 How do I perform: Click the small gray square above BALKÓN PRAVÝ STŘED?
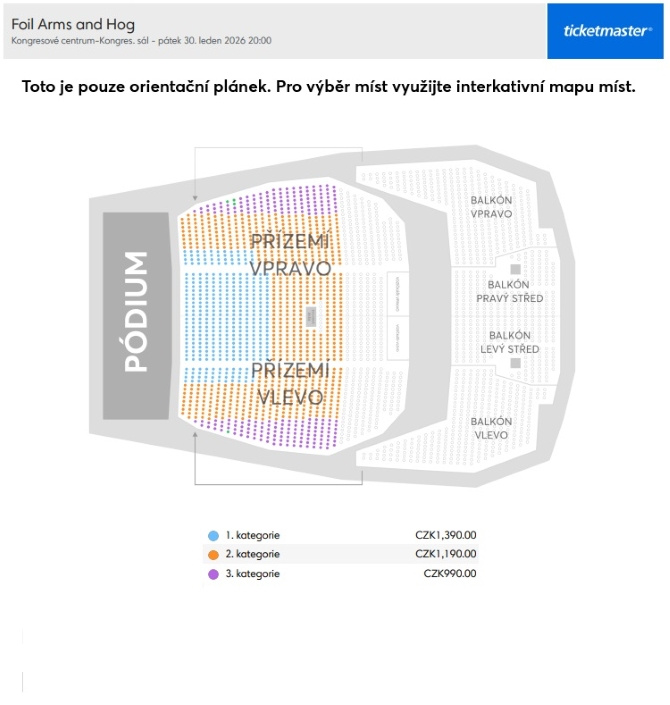(516, 269)
